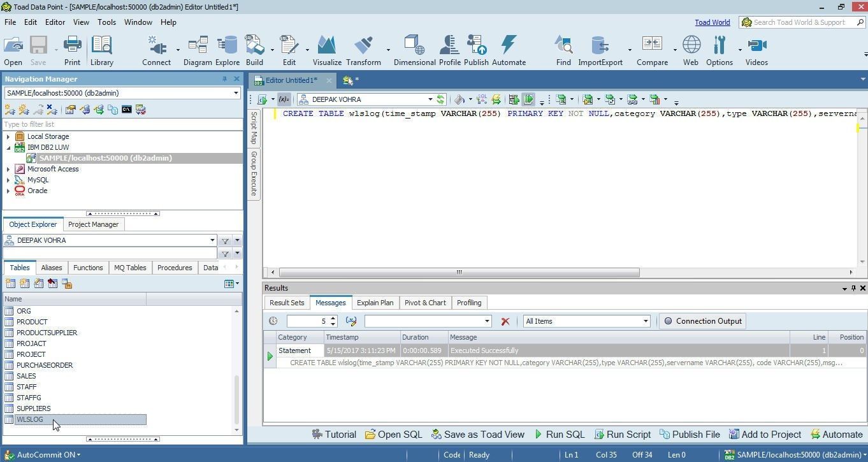Click the Visualize toolbar icon
The height and width of the screenshot is (462, 868).
pos(327,51)
